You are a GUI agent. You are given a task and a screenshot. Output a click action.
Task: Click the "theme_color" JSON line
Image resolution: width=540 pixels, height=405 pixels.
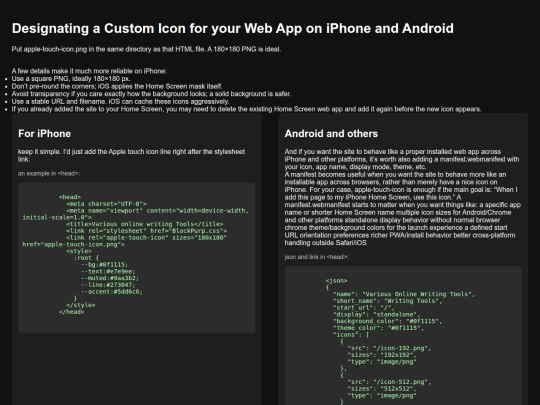coord(378,328)
